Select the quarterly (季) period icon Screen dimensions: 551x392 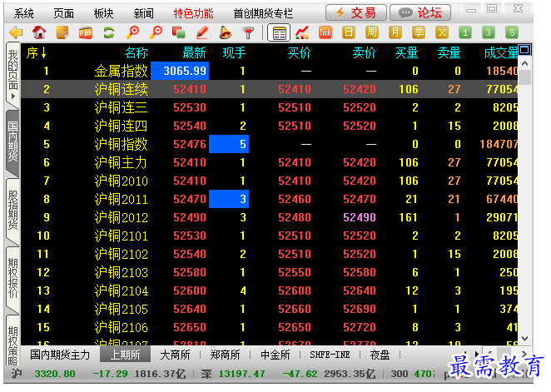(419, 32)
